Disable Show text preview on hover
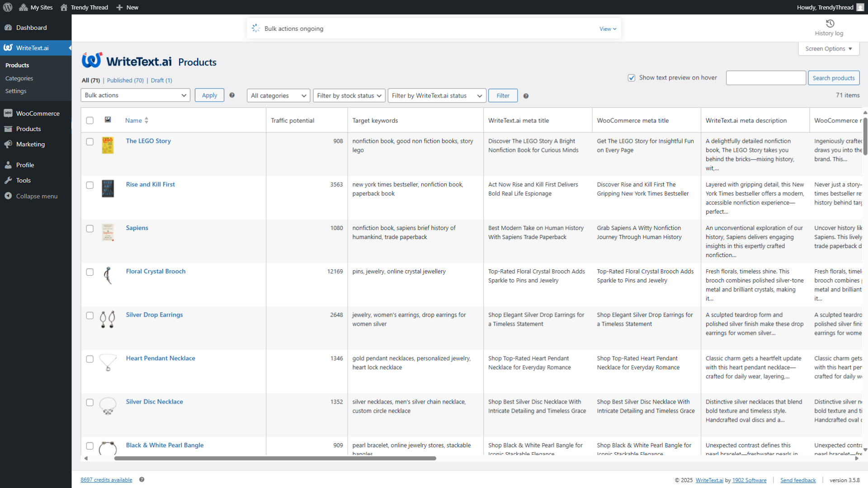Viewport: 868px width, 488px height. (x=632, y=78)
